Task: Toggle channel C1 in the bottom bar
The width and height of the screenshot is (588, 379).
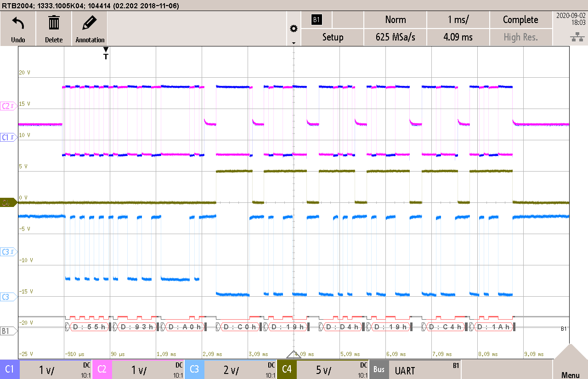Action: (x=10, y=369)
